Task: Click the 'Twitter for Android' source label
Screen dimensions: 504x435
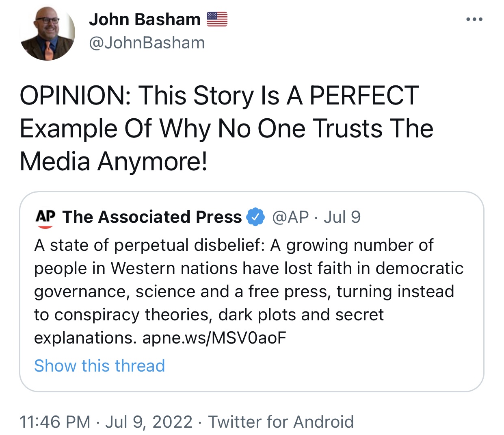Action: tap(281, 422)
